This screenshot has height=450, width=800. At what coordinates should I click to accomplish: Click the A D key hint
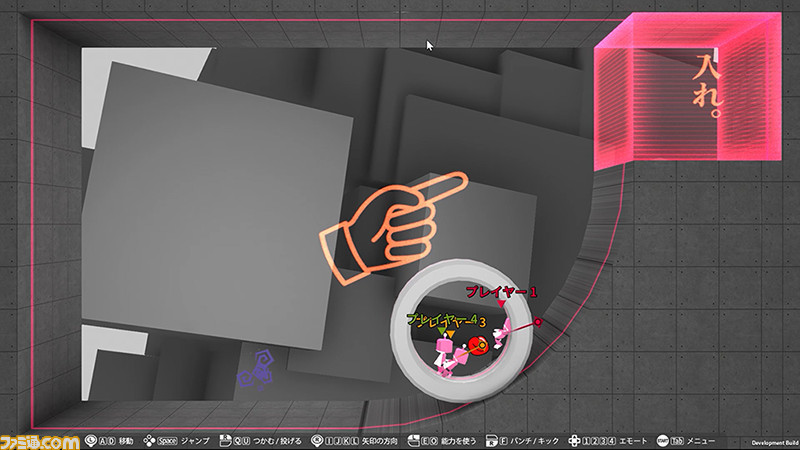click(x=107, y=441)
